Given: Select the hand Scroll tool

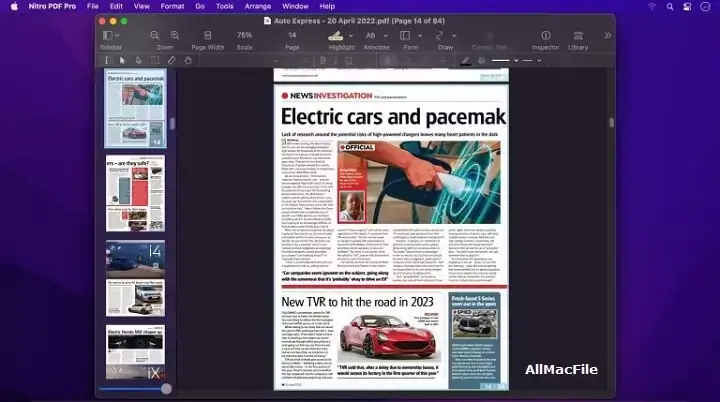Looking at the screenshot, I should 188,60.
